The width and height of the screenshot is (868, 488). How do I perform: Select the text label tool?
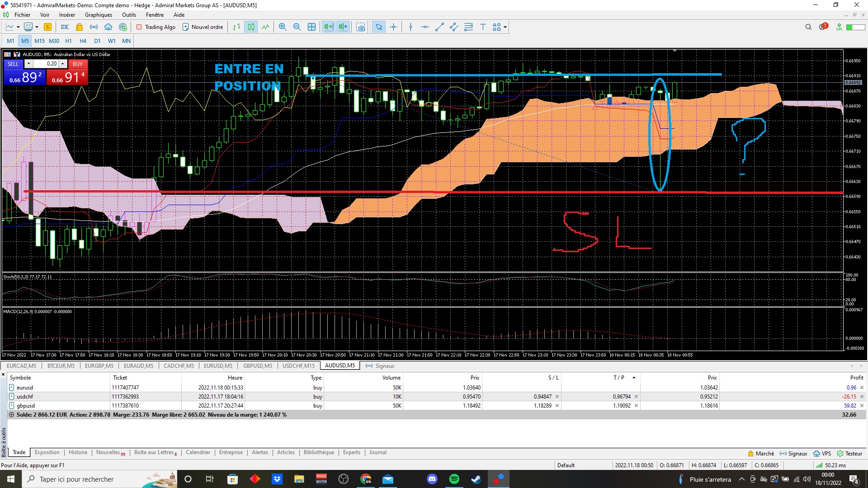point(483,27)
